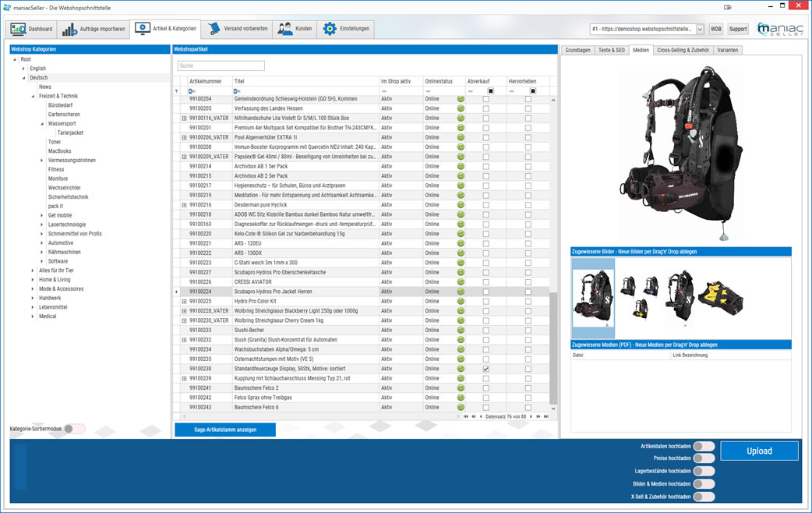Check Abverkauf for CRESSI AVIATOR
812x513 pixels.
485,282
